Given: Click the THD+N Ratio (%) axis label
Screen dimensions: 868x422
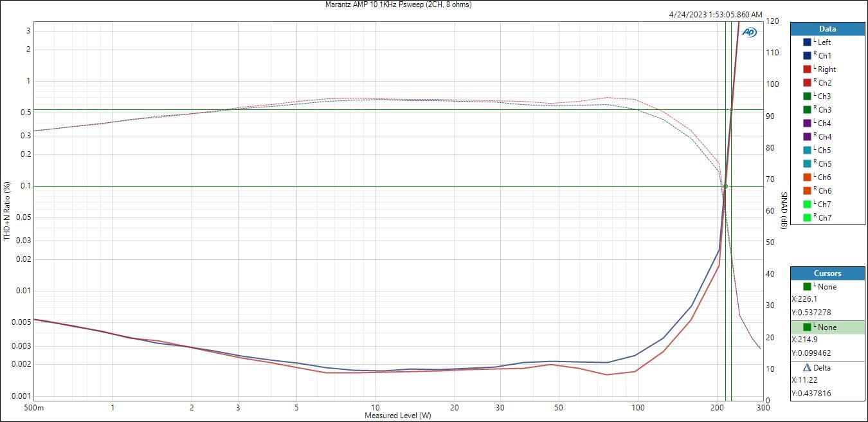Looking at the screenshot, I should point(7,211).
